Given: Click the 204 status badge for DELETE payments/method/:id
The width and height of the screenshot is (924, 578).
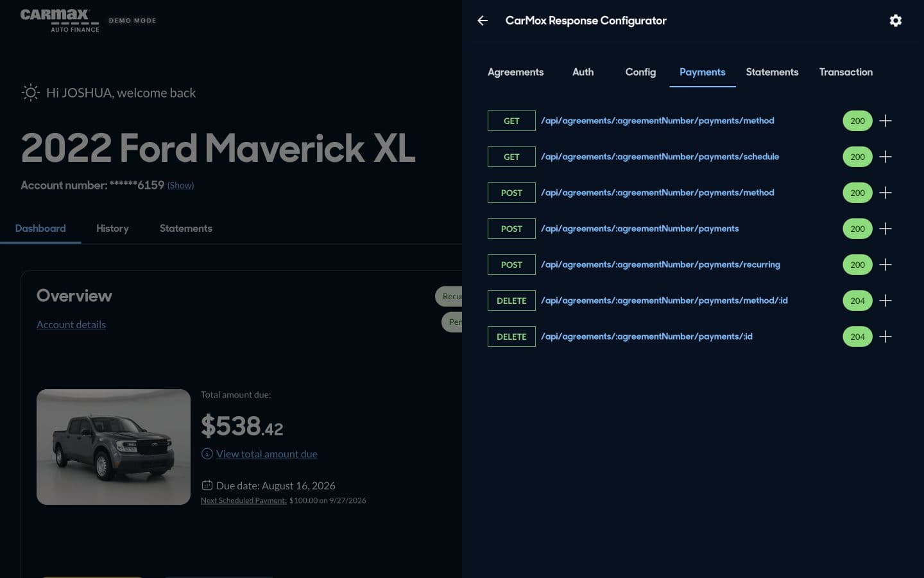Looking at the screenshot, I should point(857,301).
